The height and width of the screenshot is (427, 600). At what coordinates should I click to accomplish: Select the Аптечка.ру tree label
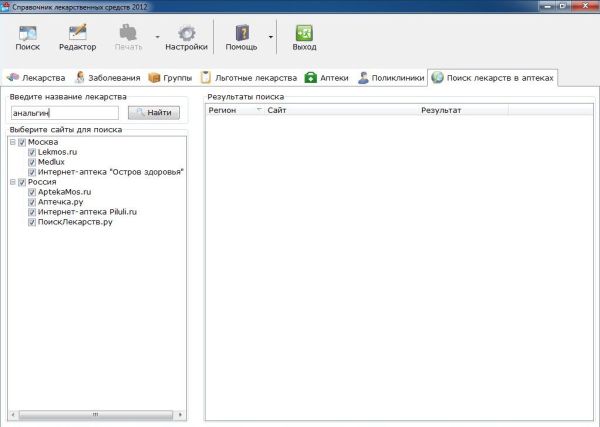(60, 202)
